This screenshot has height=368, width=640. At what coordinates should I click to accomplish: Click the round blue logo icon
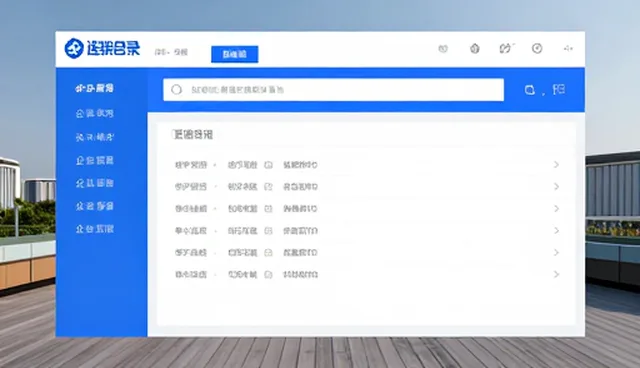point(74,49)
